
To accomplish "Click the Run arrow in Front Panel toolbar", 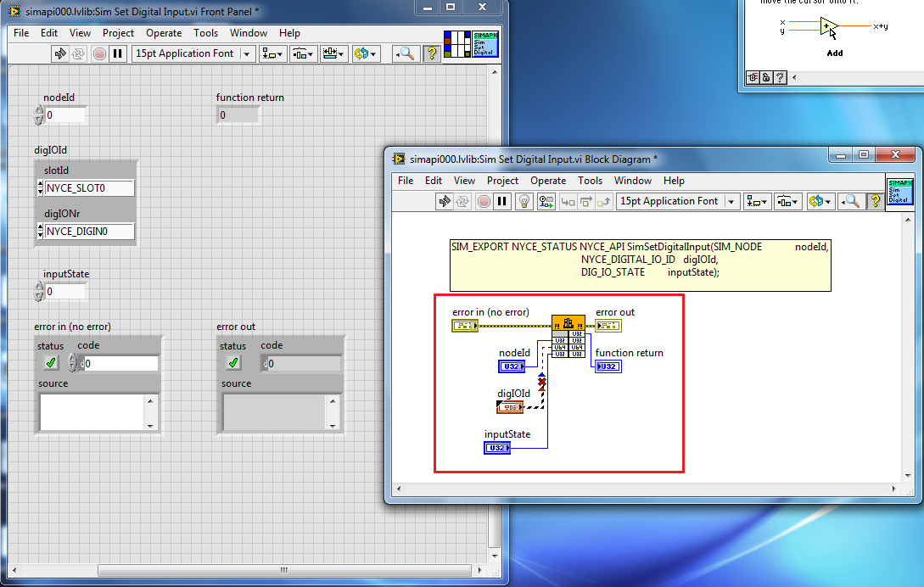I will pyautogui.click(x=60, y=53).
